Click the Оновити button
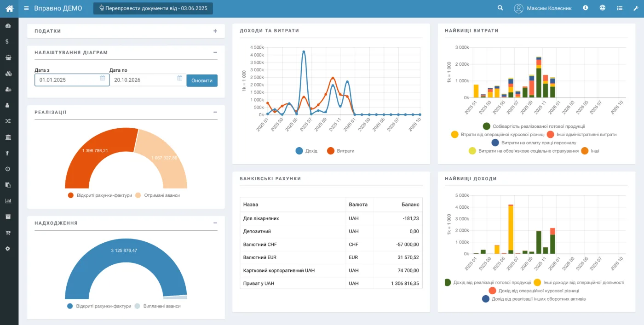 click(202, 80)
